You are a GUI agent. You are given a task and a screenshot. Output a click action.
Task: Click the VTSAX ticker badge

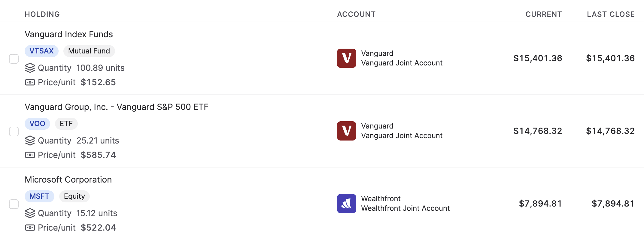click(x=41, y=51)
